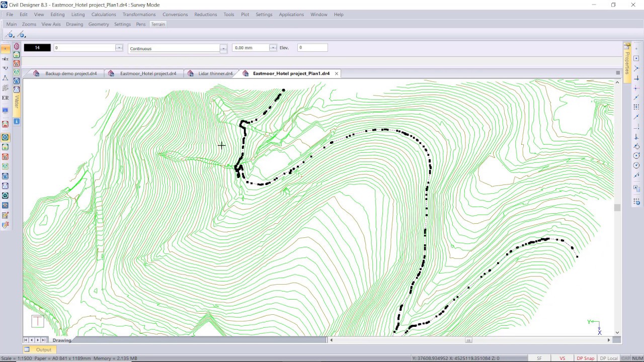The height and width of the screenshot is (362, 644).
Task: Switch to Backup demo project.dr4 tab
Action: click(71, 73)
